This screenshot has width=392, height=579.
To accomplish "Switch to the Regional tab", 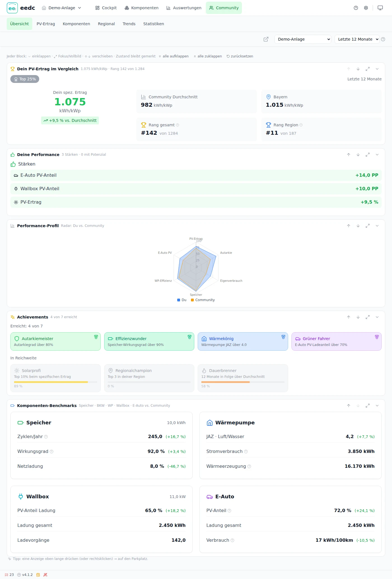I will click(x=106, y=24).
